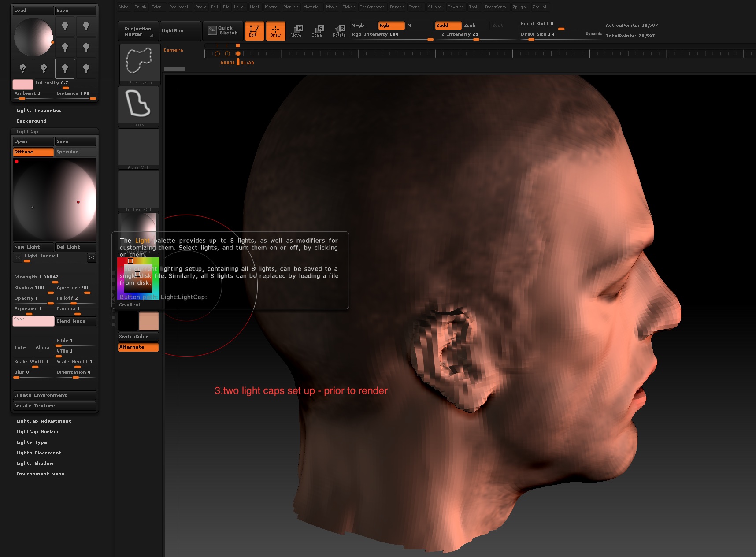Collapse the LightCap section header

pos(27,132)
